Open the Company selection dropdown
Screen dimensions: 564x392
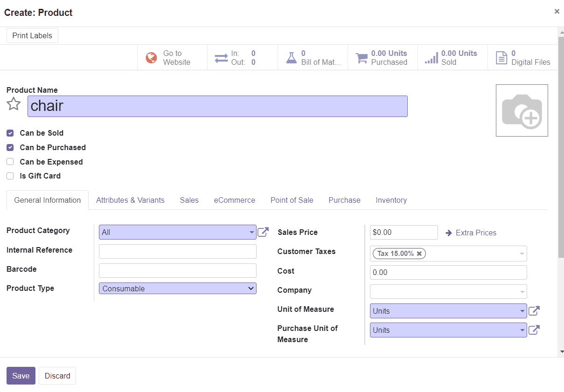(522, 291)
